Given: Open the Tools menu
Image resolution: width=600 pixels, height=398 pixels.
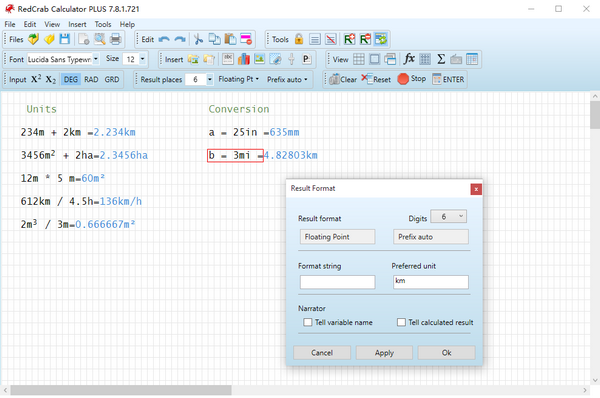Looking at the screenshot, I should (x=103, y=24).
